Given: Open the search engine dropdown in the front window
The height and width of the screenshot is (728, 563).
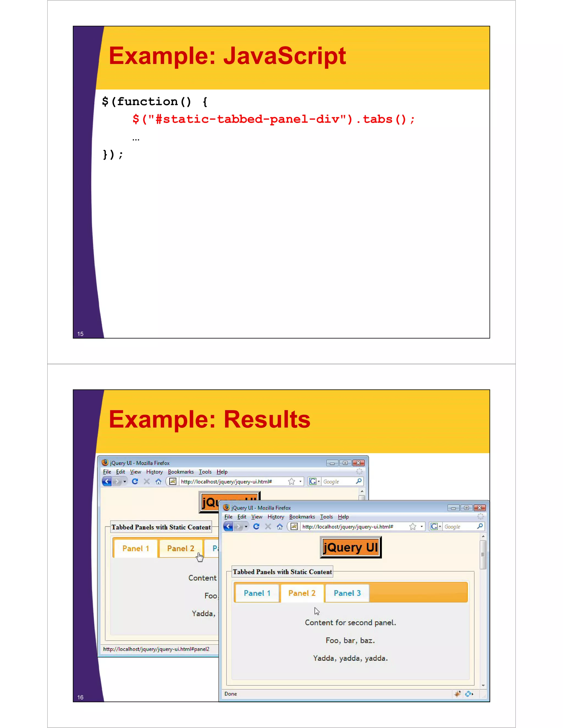Looking at the screenshot, I should coord(440,527).
